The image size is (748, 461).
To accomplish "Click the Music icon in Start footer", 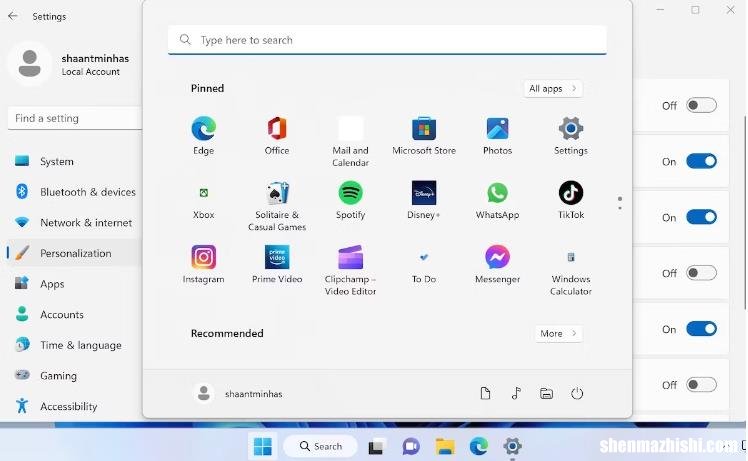I will (x=516, y=393).
